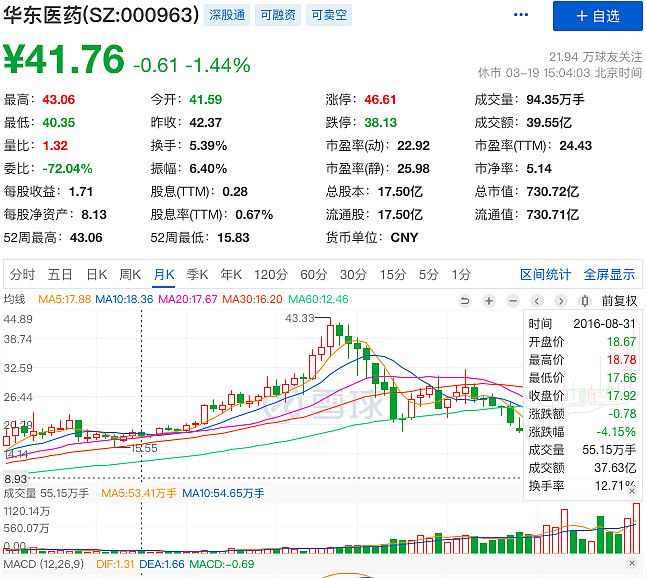The width and height of the screenshot is (646, 578).
Task: Shift the chart left with the arrow icon
Action: click(x=536, y=301)
